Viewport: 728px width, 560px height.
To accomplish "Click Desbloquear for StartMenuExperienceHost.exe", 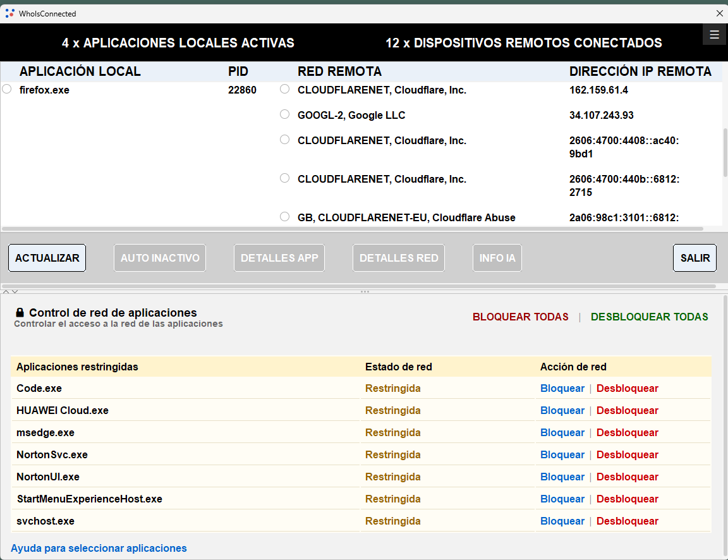I will [628, 499].
